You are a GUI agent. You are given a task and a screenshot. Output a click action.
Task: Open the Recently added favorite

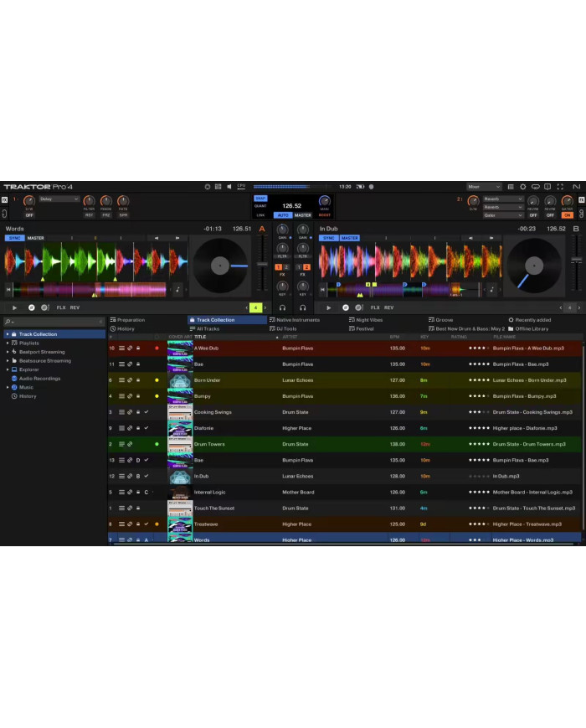pyautogui.click(x=529, y=320)
